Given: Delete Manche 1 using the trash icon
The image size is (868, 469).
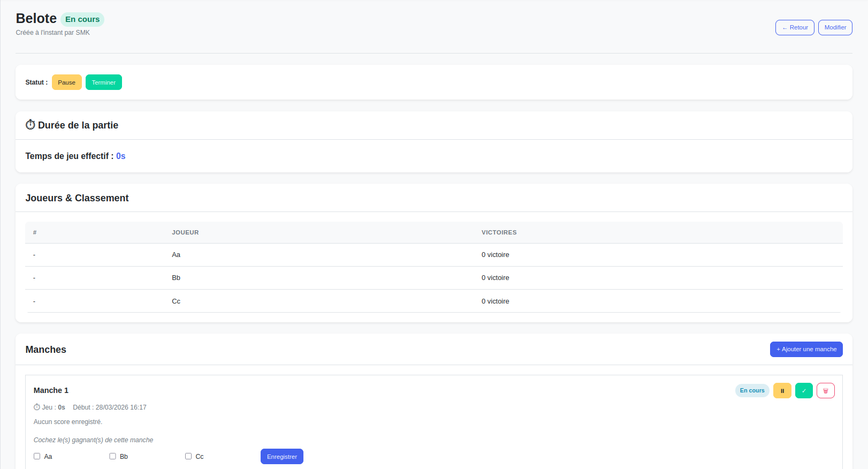Looking at the screenshot, I should pyautogui.click(x=826, y=391).
